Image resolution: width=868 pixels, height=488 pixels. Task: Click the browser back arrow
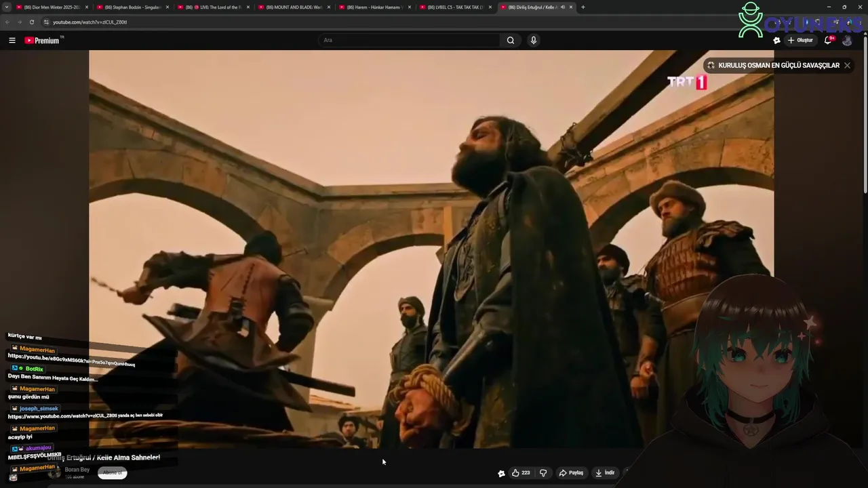coord(7,22)
